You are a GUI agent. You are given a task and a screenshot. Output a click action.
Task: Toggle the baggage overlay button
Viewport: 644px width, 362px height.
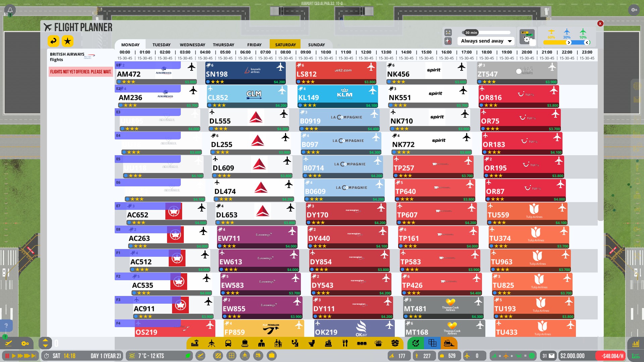[x=272, y=356]
